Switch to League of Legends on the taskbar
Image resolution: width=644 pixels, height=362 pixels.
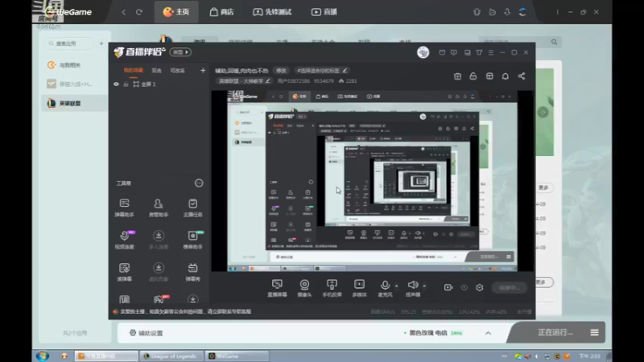(171, 356)
